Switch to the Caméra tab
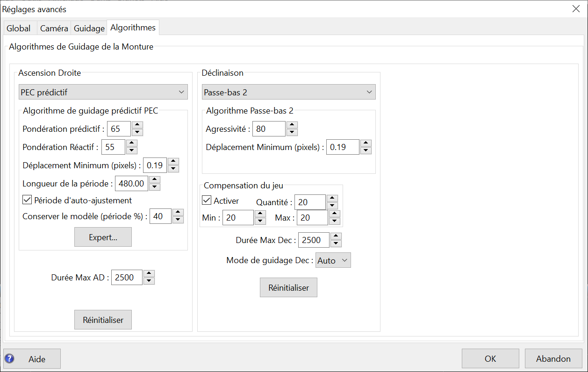588x372 pixels. (x=54, y=29)
